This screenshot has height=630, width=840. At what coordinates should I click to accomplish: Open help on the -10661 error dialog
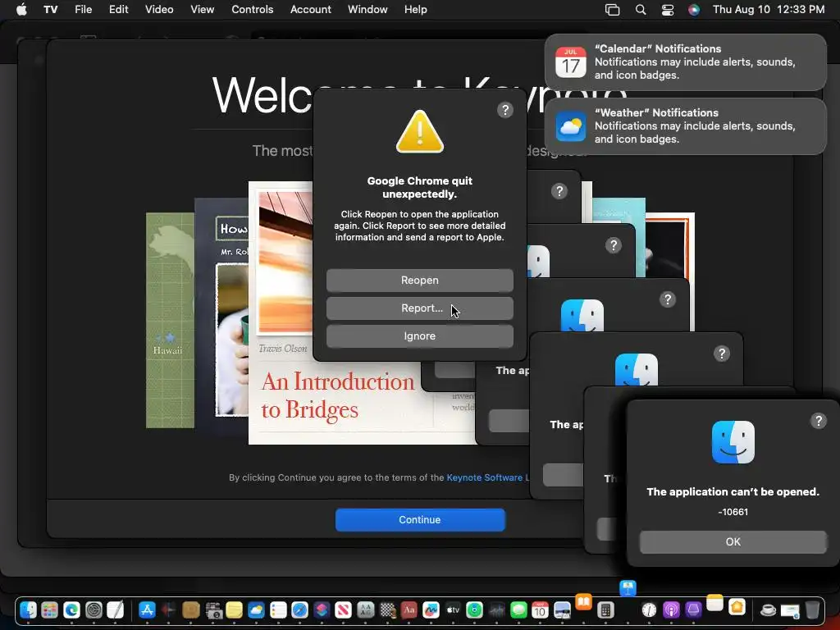[x=818, y=421]
